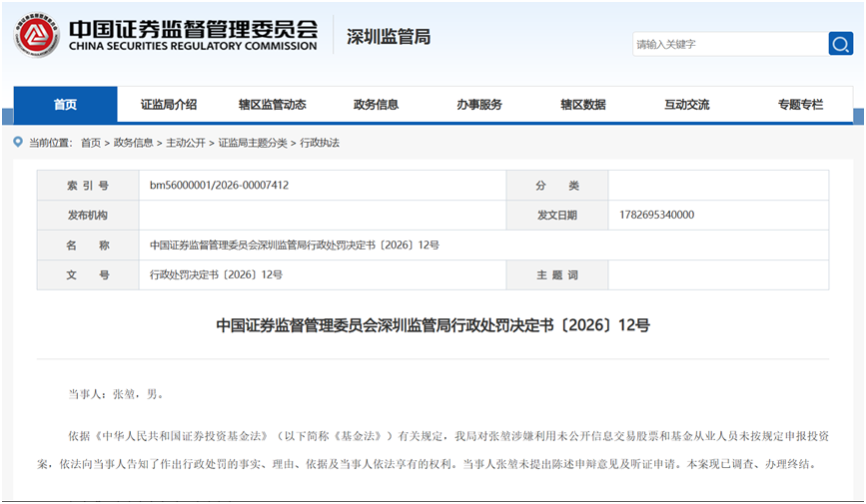The image size is (866, 504).
Task: Go to 主动公开 in the breadcrumb
Action: [186, 143]
